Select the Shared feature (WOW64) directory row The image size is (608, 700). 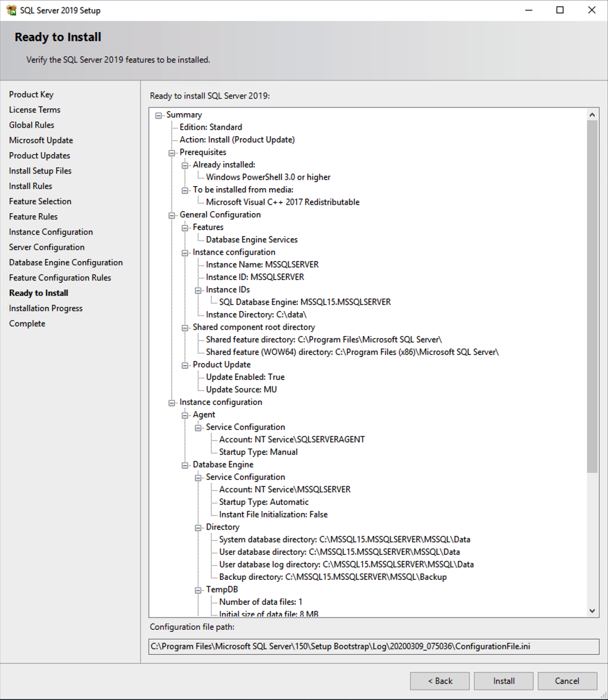(x=353, y=352)
